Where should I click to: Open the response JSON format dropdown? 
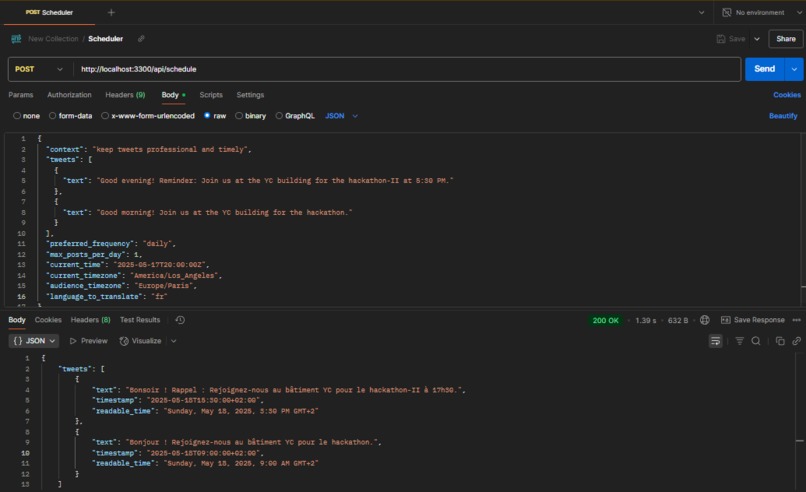pyautogui.click(x=34, y=341)
